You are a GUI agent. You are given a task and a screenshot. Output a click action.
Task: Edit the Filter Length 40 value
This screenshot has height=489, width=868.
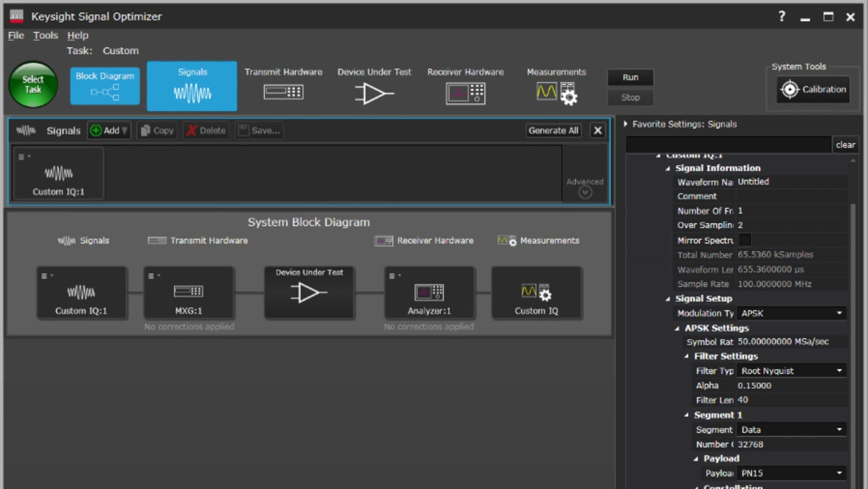click(x=791, y=400)
